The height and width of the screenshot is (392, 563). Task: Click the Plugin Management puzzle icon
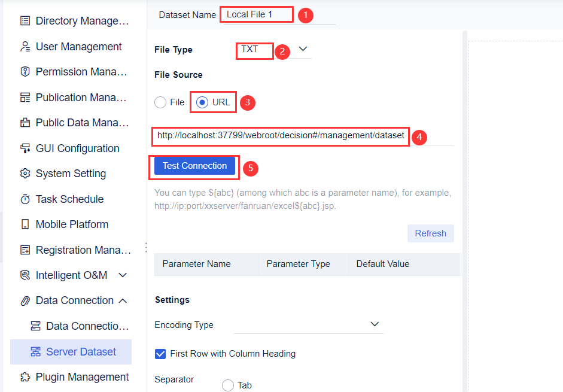point(25,377)
